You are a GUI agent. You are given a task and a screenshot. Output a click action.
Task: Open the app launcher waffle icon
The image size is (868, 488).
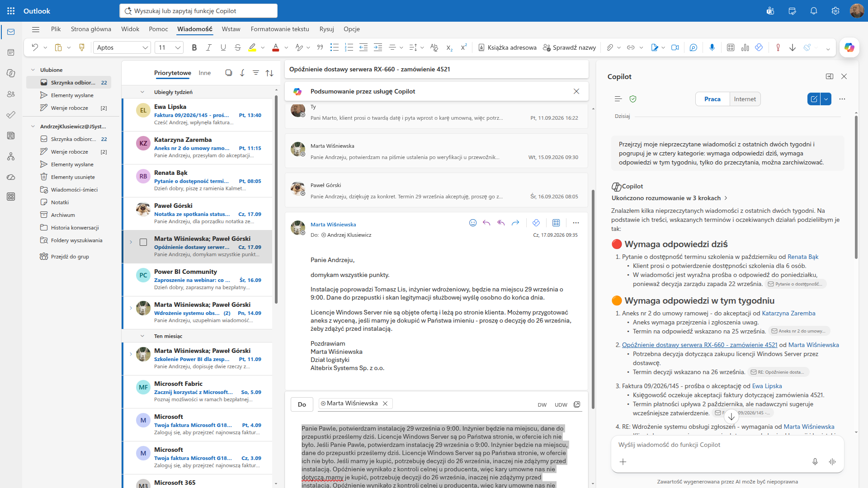tap(11, 11)
